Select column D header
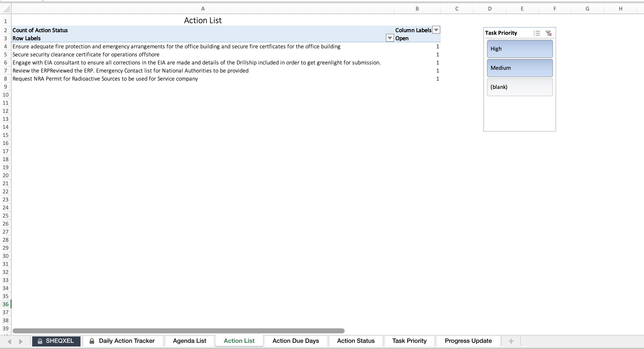 tap(490, 9)
